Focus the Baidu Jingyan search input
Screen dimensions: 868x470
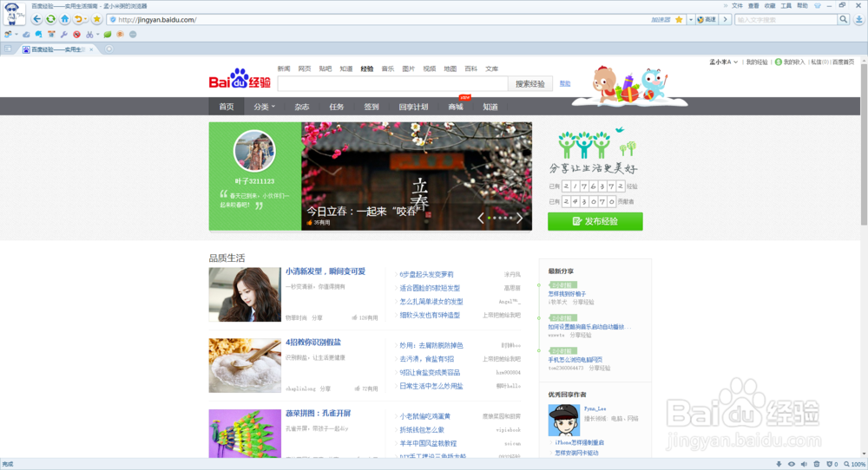click(x=392, y=84)
